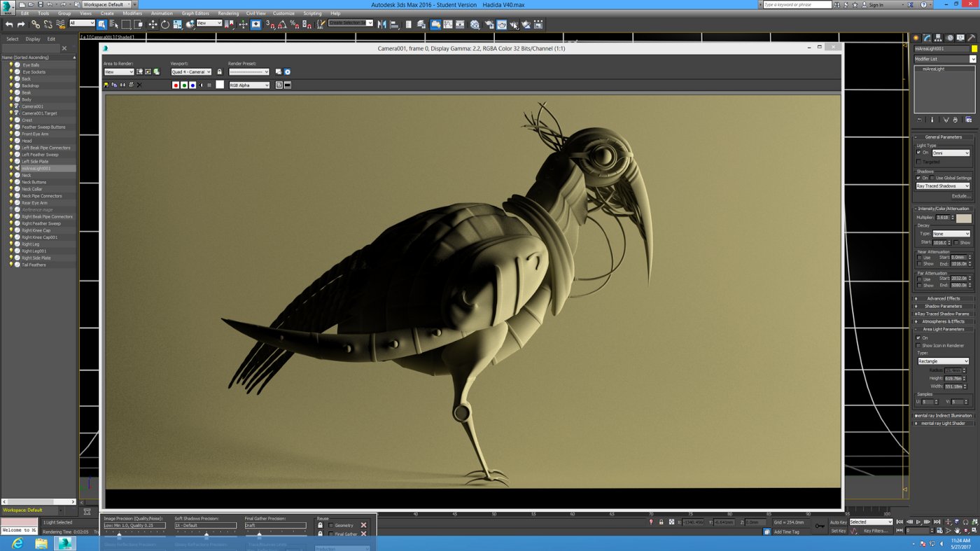Open area light Rectangle type dropdown

[x=943, y=361]
